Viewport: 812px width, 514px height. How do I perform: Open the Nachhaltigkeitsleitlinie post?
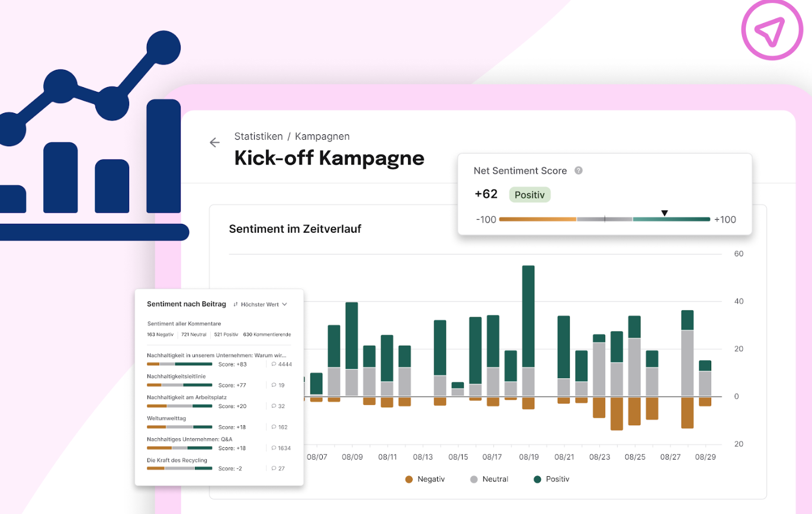tap(176, 377)
